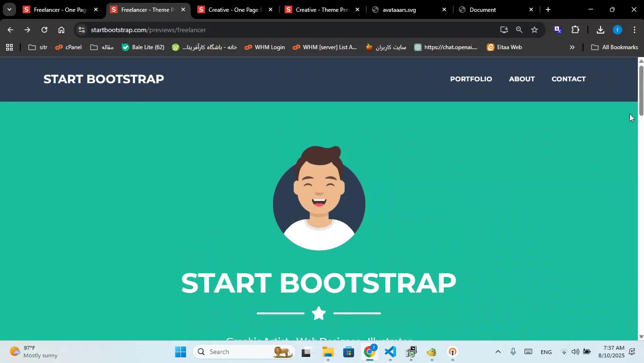This screenshot has width=644, height=363.
Task: Open the خانه - باشگاه کارآفرینان bookmark
Action: point(204,47)
